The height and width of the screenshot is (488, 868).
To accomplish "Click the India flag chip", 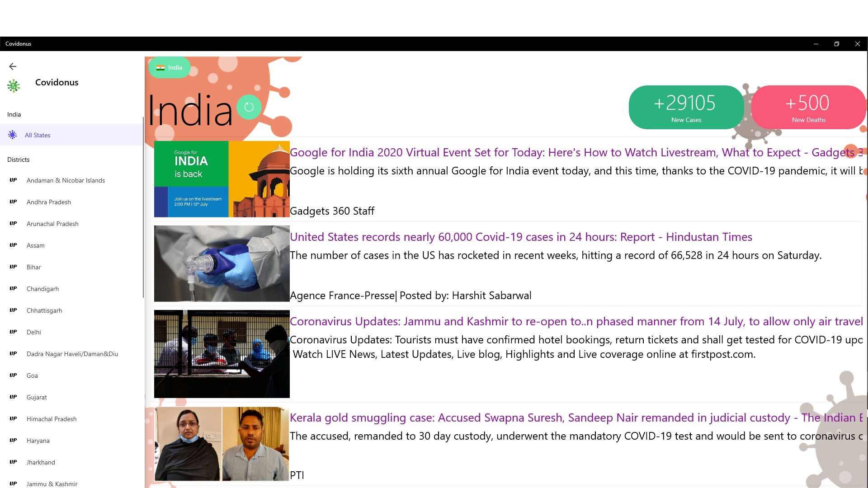I will 170,67.
